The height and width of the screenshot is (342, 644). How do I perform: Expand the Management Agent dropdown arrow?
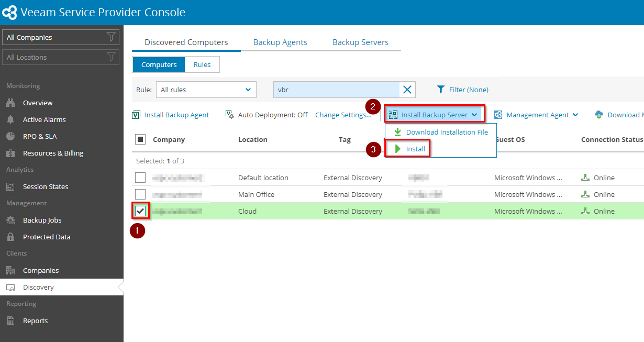575,115
